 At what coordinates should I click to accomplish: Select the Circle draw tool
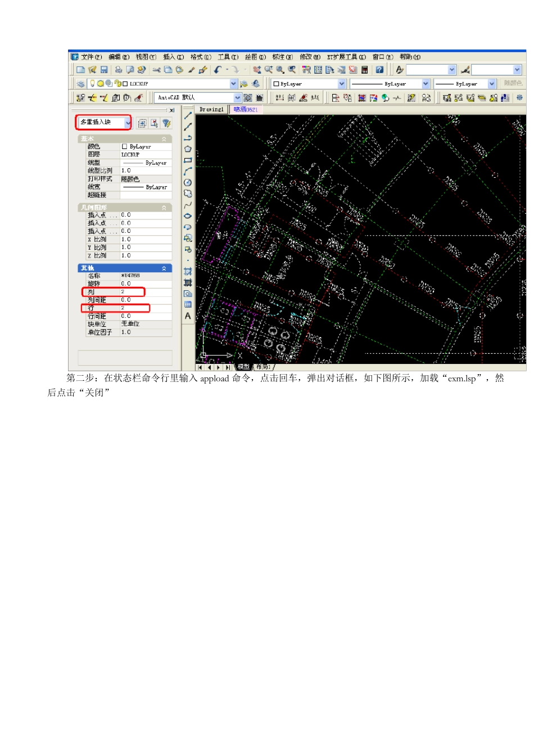click(x=188, y=182)
